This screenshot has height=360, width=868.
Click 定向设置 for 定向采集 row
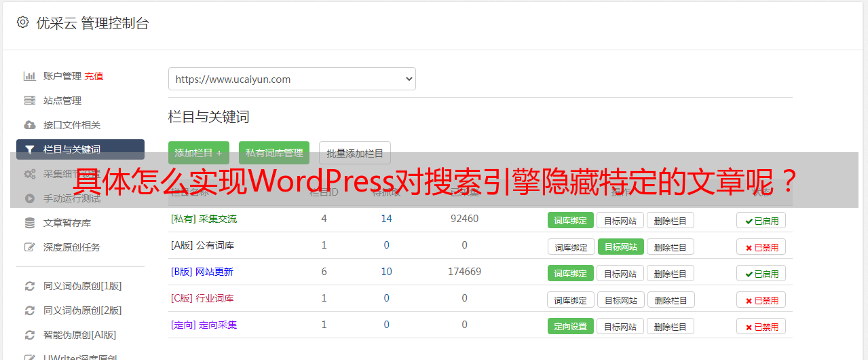click(571, 326)
